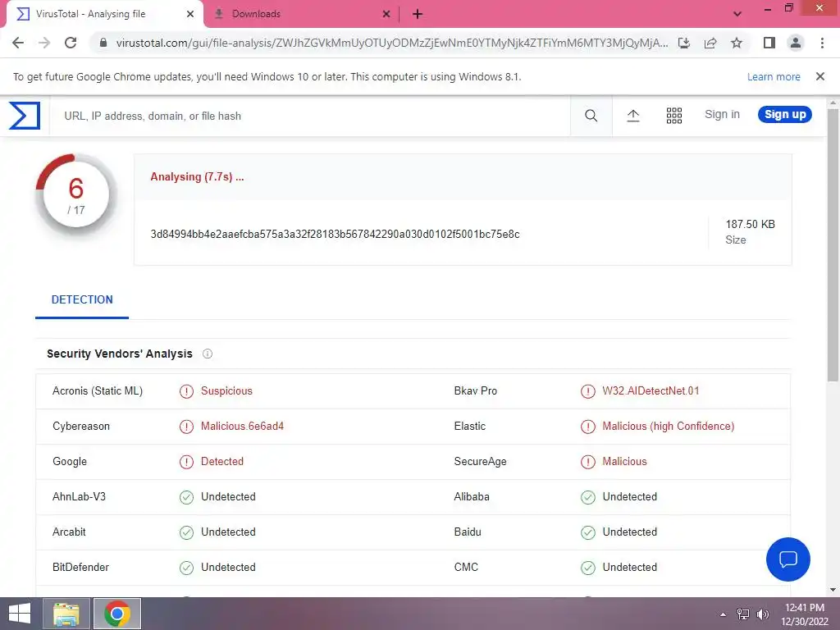Click the tab search chevron
Viewport: 840px width, 630px height.
coord(737,14)
